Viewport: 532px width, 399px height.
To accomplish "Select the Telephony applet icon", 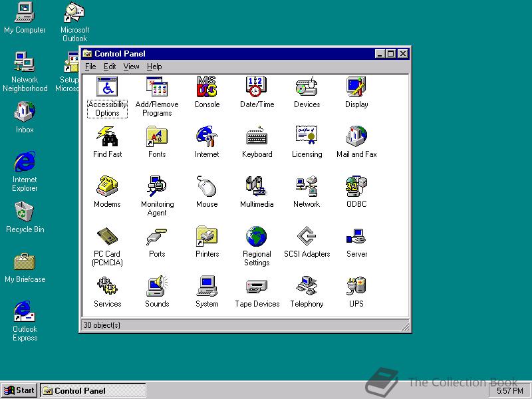I will (307, 292).
